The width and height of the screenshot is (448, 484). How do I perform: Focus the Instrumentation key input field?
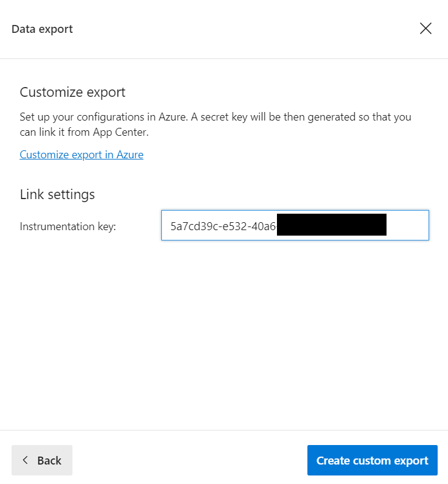click(x=295, y=225)
